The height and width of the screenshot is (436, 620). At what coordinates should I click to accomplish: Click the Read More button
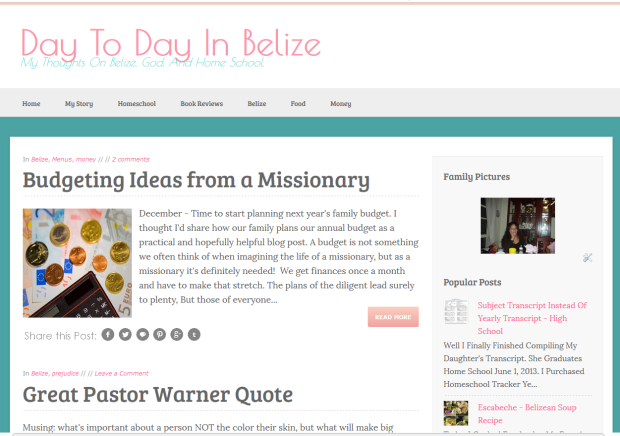tap(393, 317)
